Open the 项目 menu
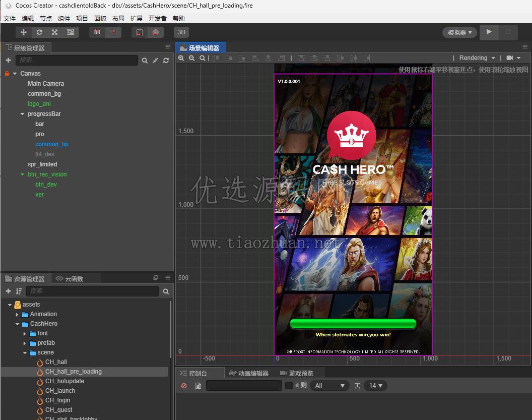Viewport: 532px width, 420px height. tap(82, 18)
